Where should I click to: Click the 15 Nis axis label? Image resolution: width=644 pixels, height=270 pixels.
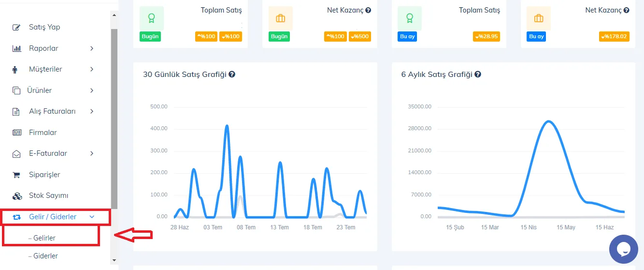tap(529, 227)
